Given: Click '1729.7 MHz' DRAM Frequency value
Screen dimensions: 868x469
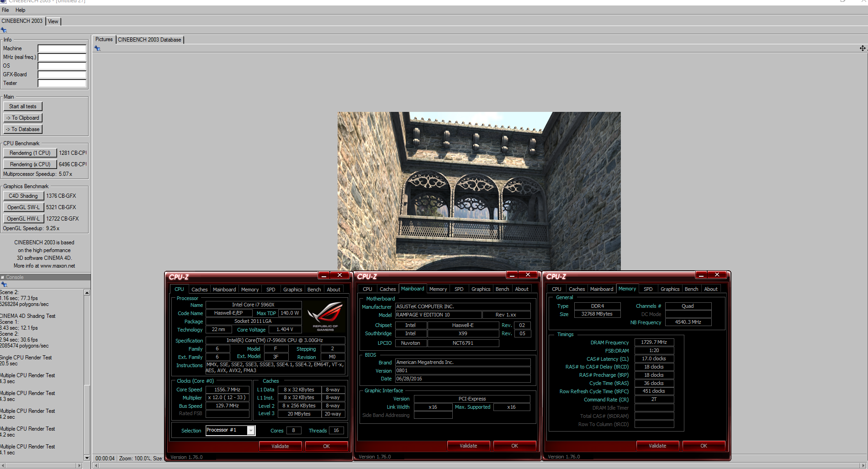Looking at the screenshot, I should point(654,342).
